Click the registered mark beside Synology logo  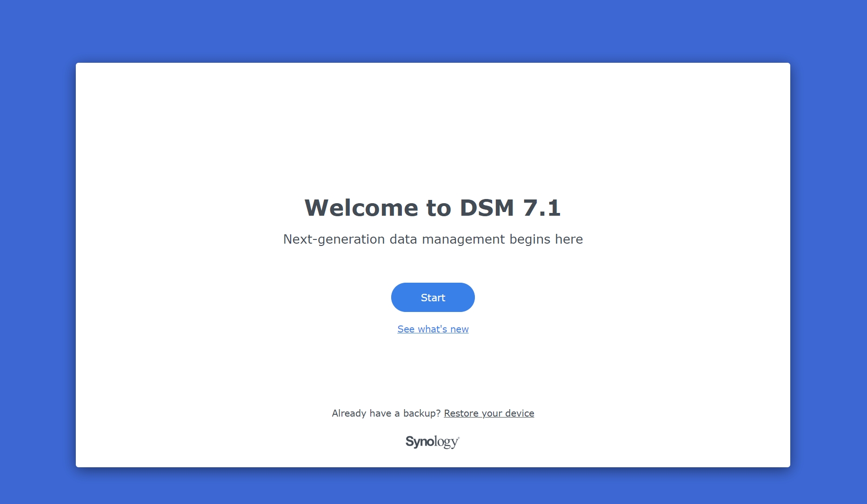point(459,438)
